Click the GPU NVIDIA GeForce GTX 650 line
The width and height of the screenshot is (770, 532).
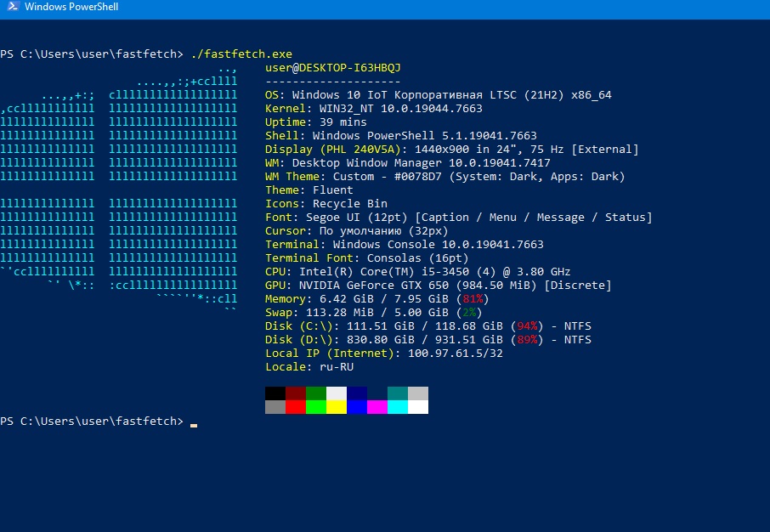(x=438, y=285)
